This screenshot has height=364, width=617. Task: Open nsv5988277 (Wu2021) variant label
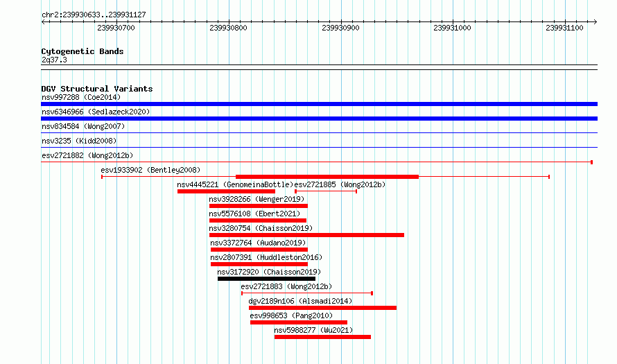(313, 330)
